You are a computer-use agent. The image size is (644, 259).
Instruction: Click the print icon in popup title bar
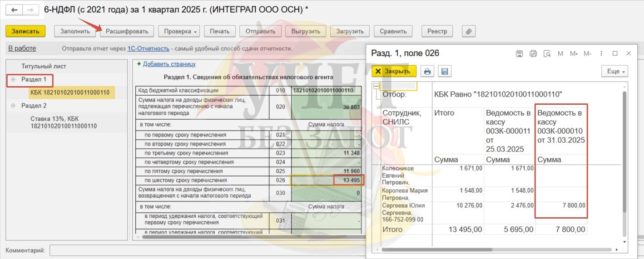click(533, 54)
